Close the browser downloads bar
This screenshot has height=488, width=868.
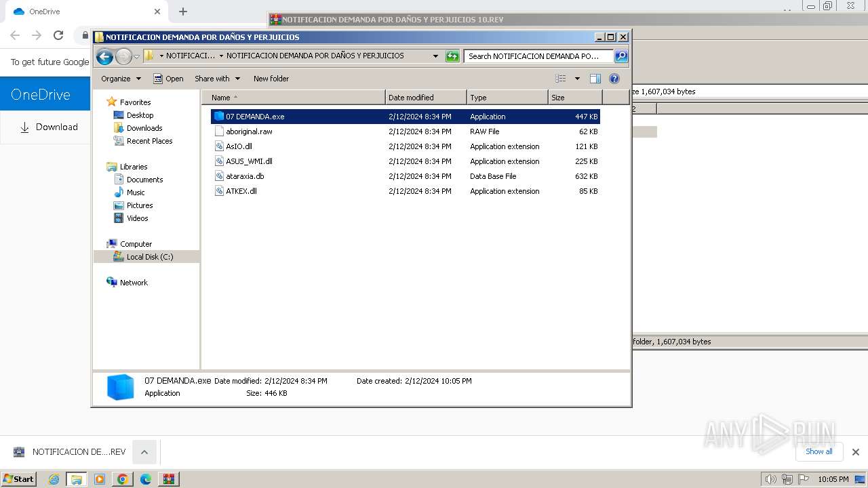coord(856,452)
